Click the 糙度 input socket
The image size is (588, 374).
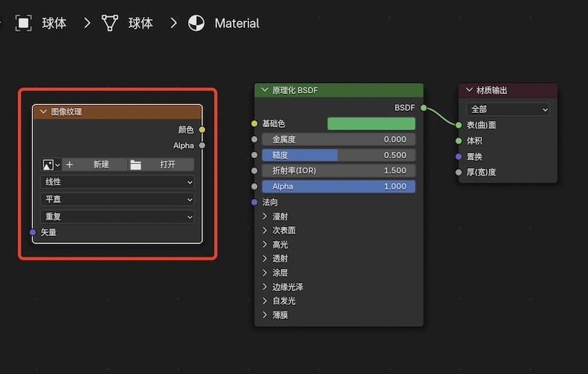pyautogui.click(x=254, y=155)
